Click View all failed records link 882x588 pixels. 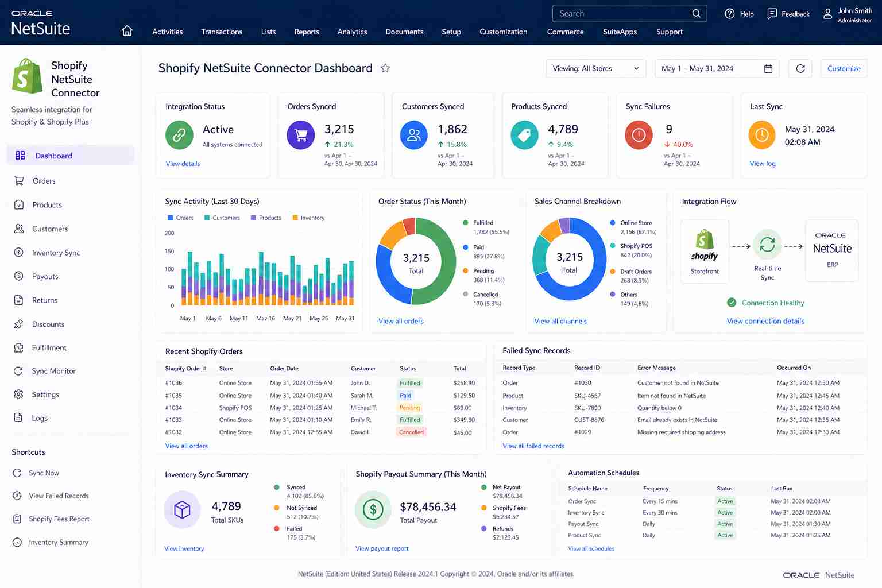coord(533,446)
